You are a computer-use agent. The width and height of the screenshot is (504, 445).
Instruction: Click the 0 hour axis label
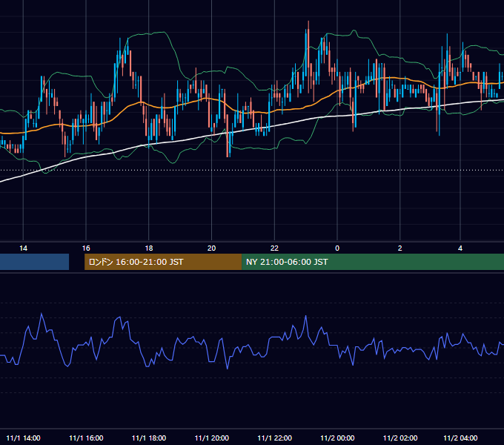[x=337, y=248]
